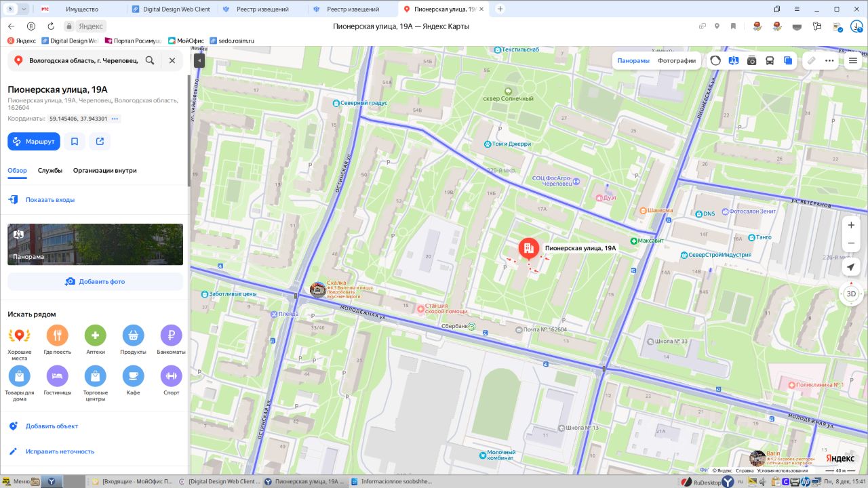Select Кафе nearby category
Screen dimensions: 868x488
[133, 382]
